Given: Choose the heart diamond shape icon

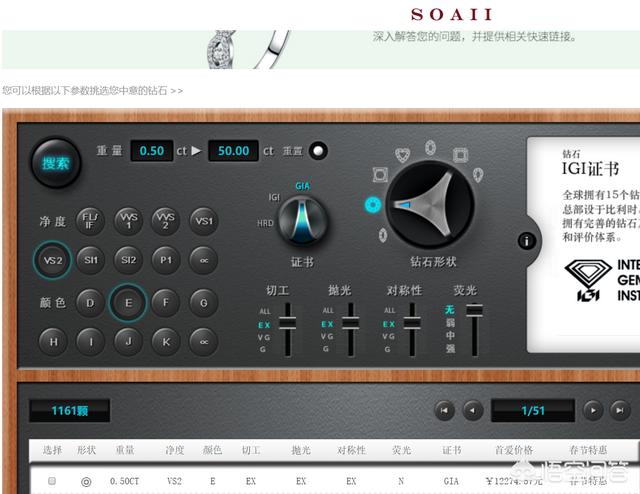Looking at the screenshot, I should click(x=401, y=156).
